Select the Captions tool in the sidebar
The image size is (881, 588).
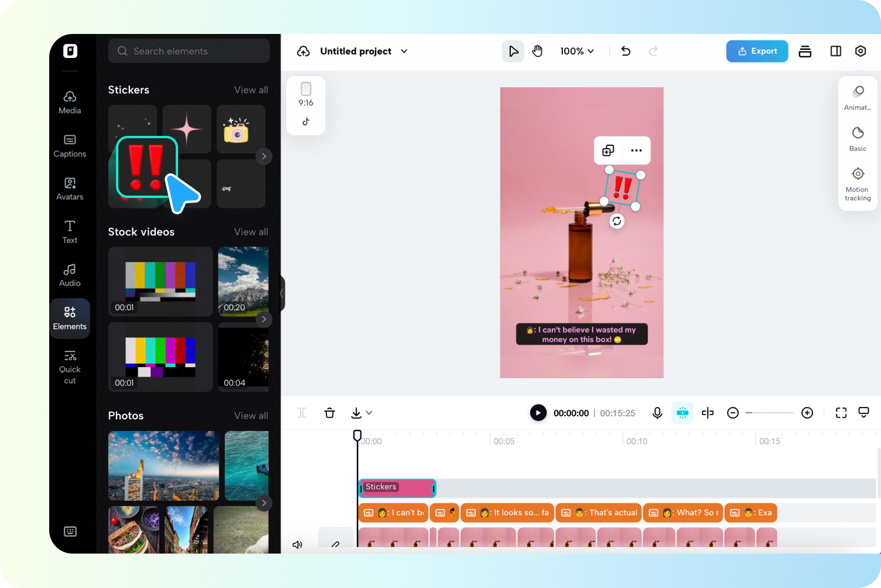click(x=70, y=145)
